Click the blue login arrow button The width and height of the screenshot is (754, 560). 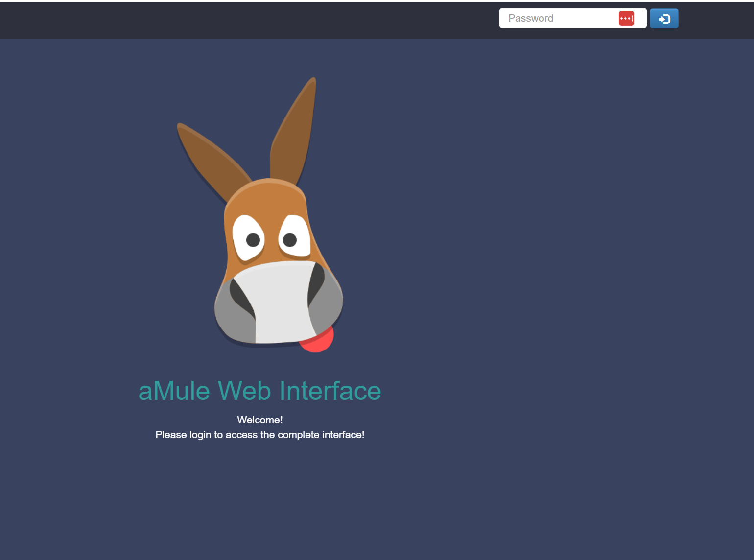664,19
